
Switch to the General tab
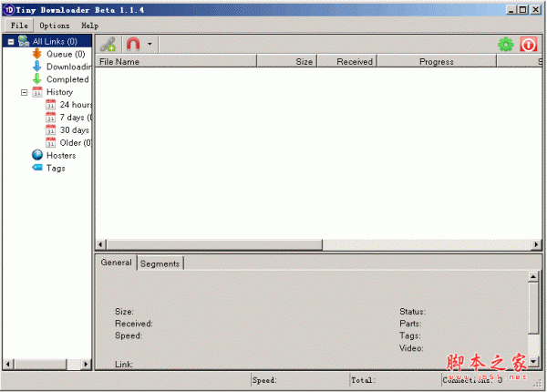116,263
